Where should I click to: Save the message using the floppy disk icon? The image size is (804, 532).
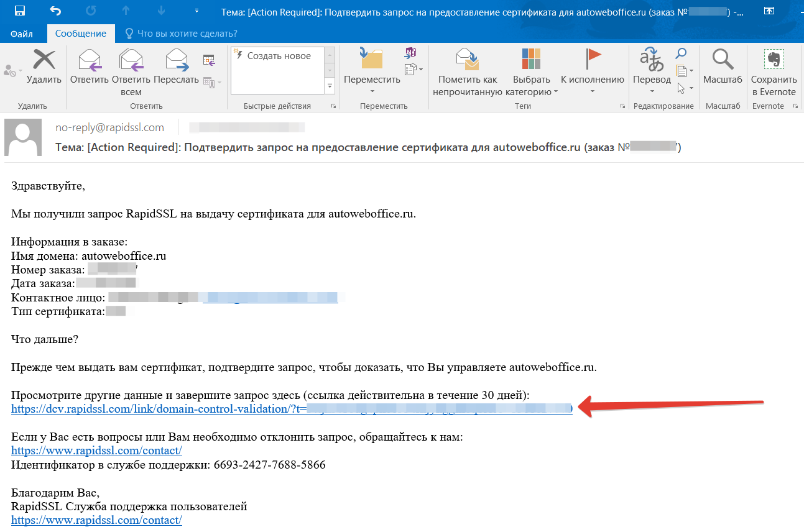point(19,11)
